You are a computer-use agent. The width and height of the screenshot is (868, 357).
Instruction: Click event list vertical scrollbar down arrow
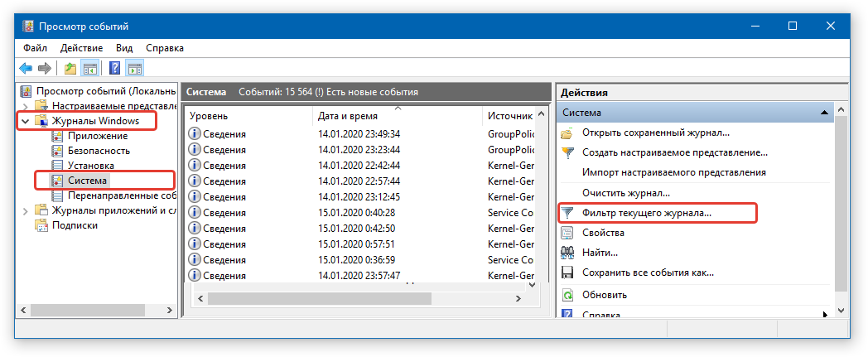click(532, 284)
